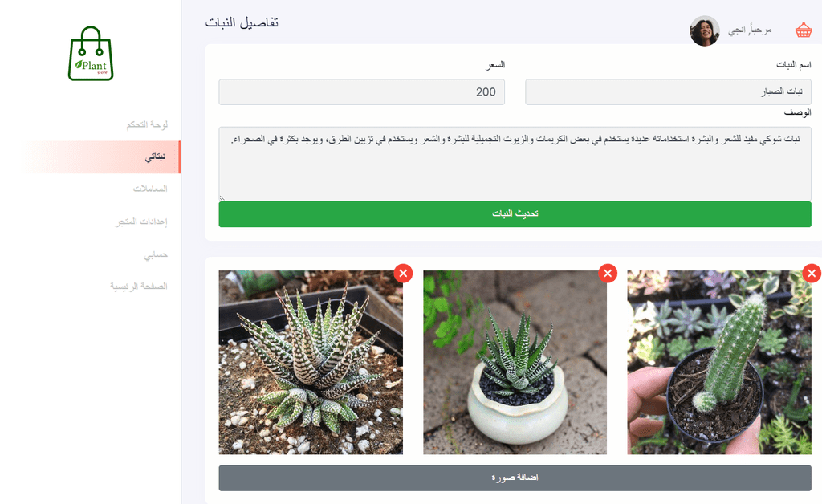
Task: Open the white ceramic pot plant thumbnail
Action: coord(515,363)
